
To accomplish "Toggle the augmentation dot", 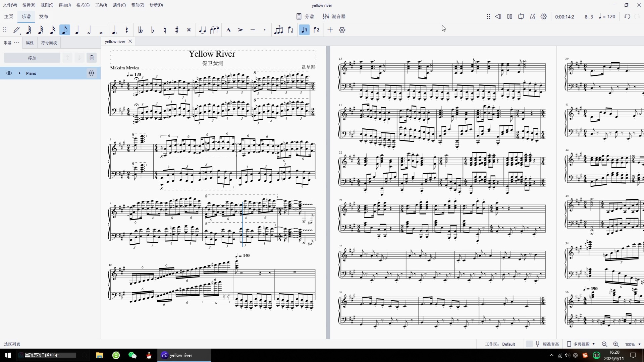I will (115, 30).
